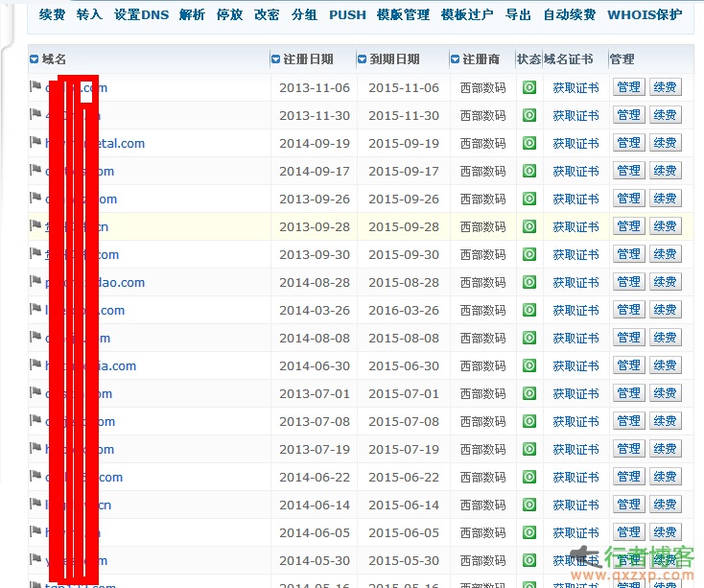This screenshot has height=588, width=704.
Task: Click 续费 button for 2015-09-26 row
Action: (x=665, y=199)
